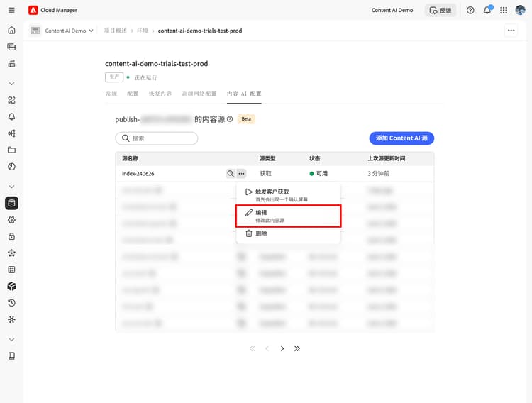Open the four-shapes apps icon in sidebar
532x403 pixels.
[x=11, y=100]
